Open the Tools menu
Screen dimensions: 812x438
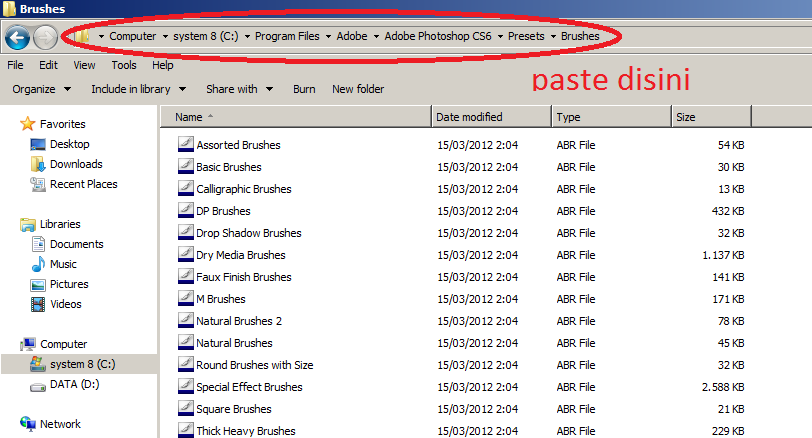point(124,65)
